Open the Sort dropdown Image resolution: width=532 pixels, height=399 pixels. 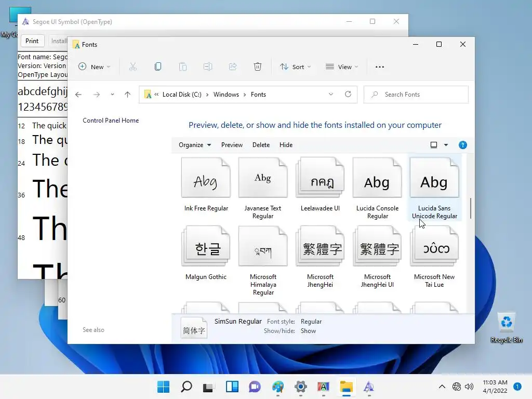295,67
